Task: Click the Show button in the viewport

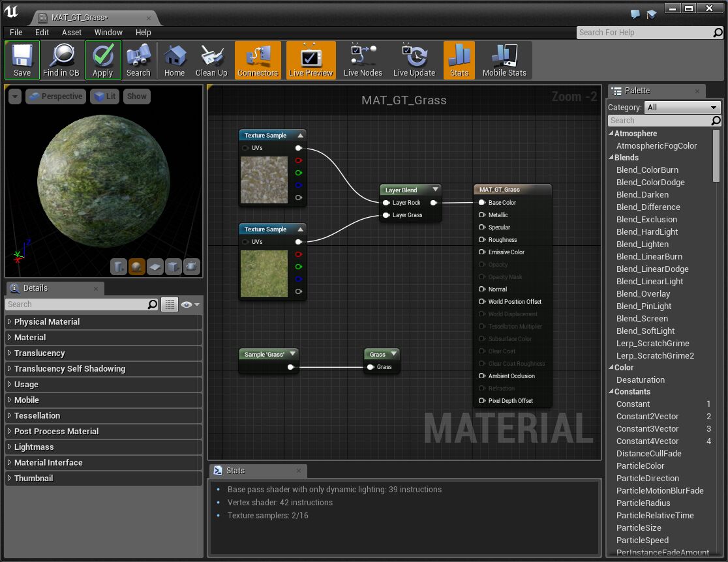Action: tap(136, 96)
